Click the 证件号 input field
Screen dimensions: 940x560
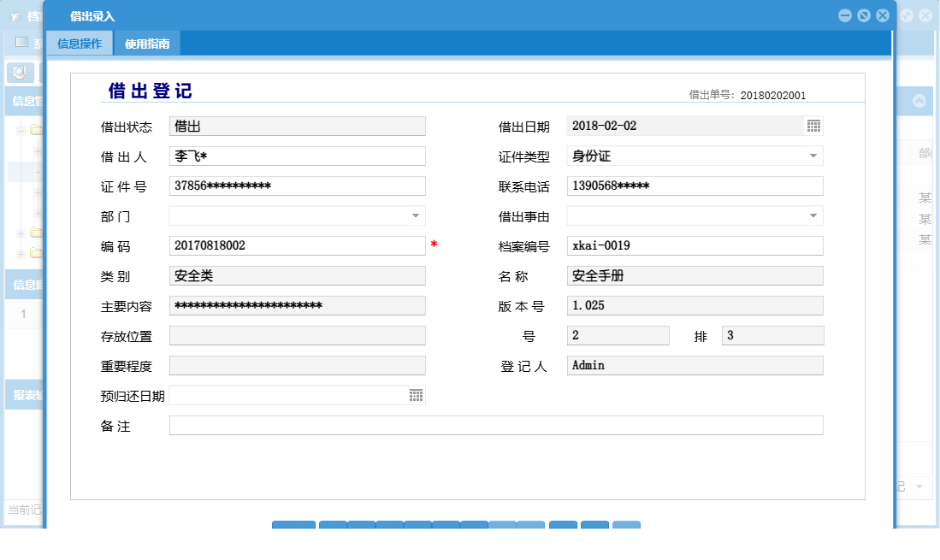coord(298,186)
